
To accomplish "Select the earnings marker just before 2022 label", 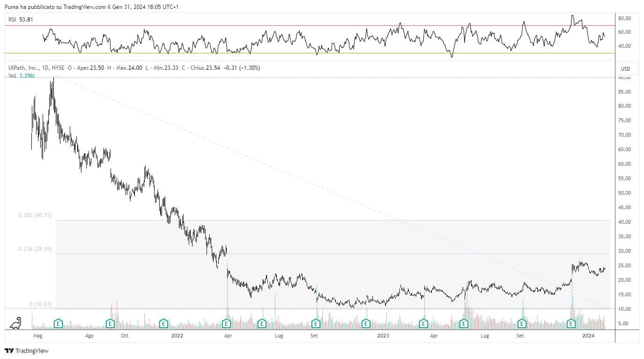I will point(163,323).
